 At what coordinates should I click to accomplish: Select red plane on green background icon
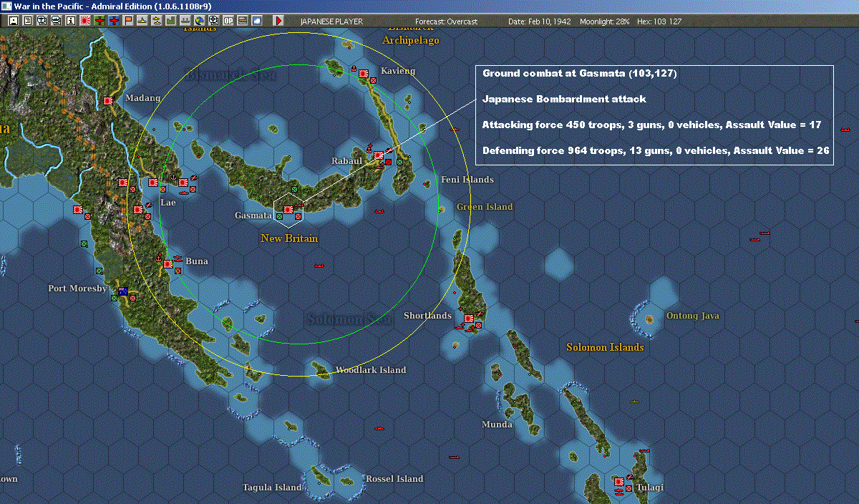[x=100, y=21]
